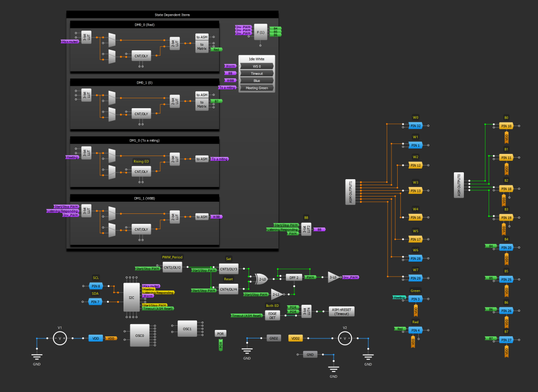Click the DFF 2 flip-flop block
Image resolution: width=538 pixels, height=392 pixels.
[x=294, y=277]
